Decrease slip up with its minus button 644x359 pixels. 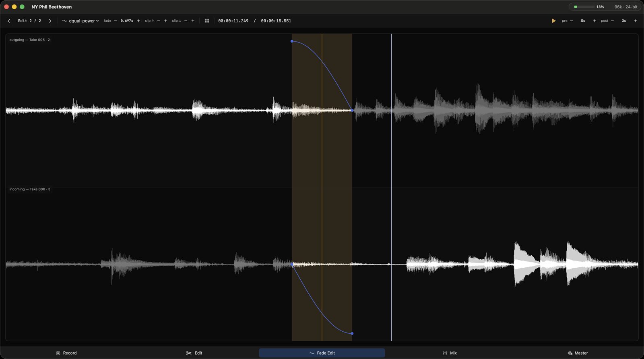click(x=159, y=21)
